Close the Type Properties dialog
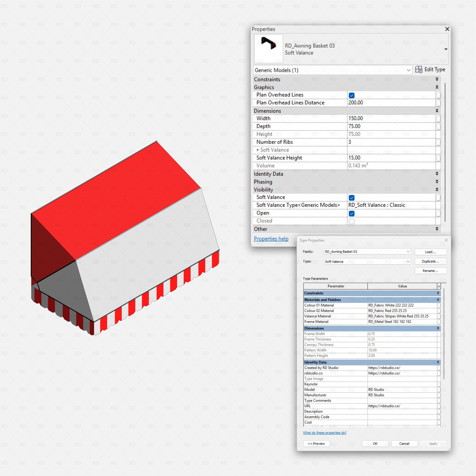 446,240
